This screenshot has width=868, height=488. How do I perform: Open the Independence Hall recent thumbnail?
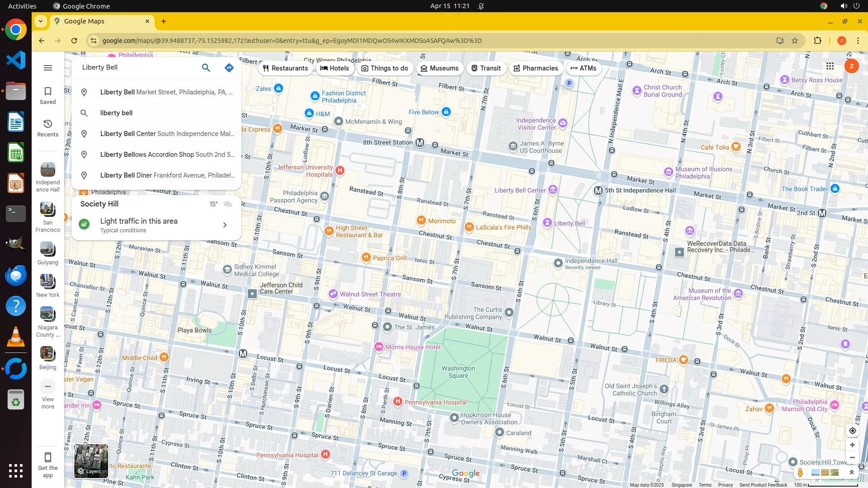click(48, 170)
